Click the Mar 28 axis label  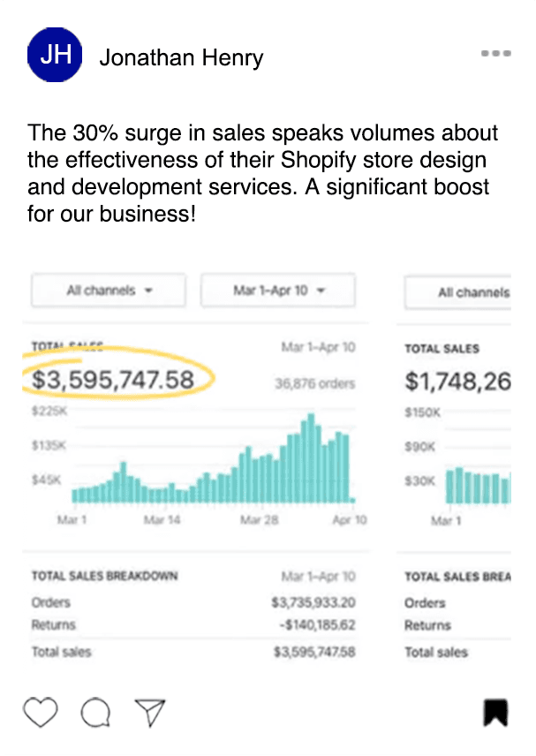pyautogui.click(x=260, y=521)
